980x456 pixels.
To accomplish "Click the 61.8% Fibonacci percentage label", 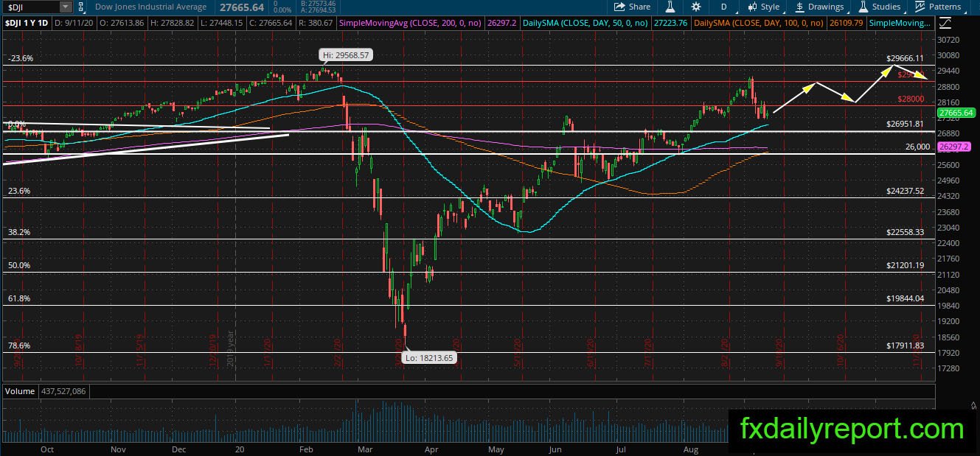I will pyautogui.click(x=18, y=298).
